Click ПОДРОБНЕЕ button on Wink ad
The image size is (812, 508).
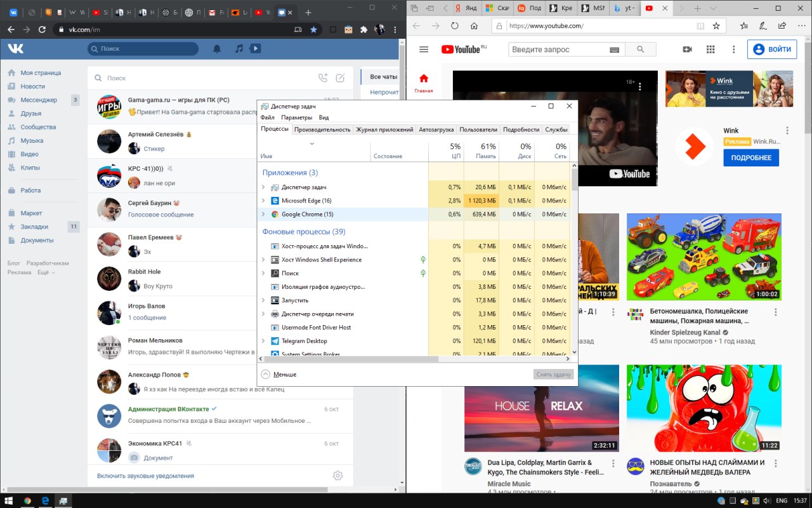coord(751,157)
